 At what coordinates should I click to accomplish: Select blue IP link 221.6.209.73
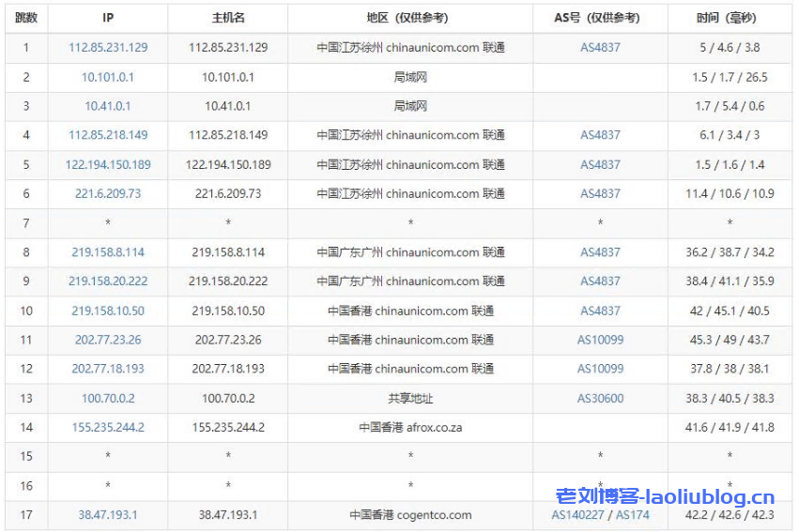click(108, 193)
